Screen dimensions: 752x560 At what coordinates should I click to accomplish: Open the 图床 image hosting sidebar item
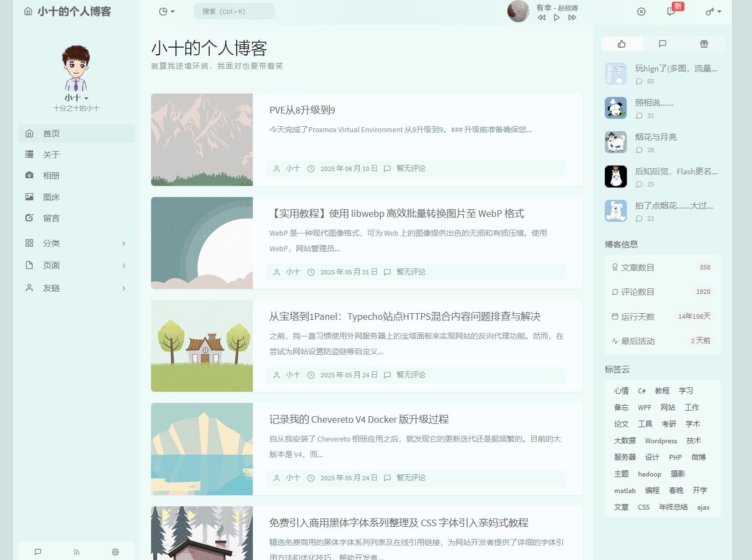[x=51, y=196]
